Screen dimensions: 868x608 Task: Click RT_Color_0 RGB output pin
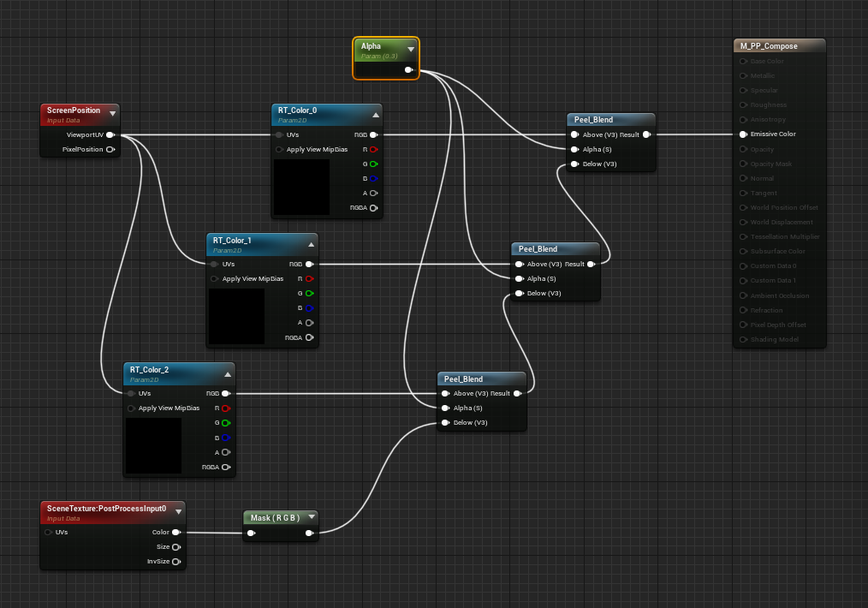point(374,134)
